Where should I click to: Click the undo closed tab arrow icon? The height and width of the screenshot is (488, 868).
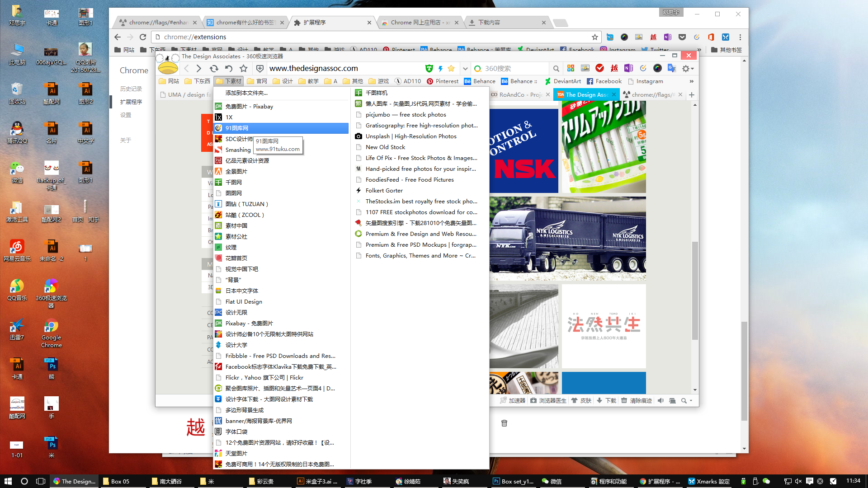point(229,69)
